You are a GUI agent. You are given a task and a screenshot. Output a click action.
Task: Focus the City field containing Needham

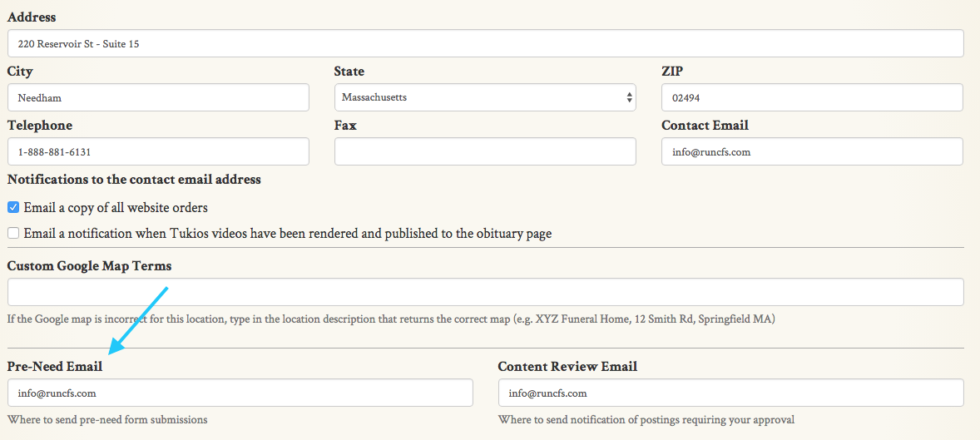(158, 97)
